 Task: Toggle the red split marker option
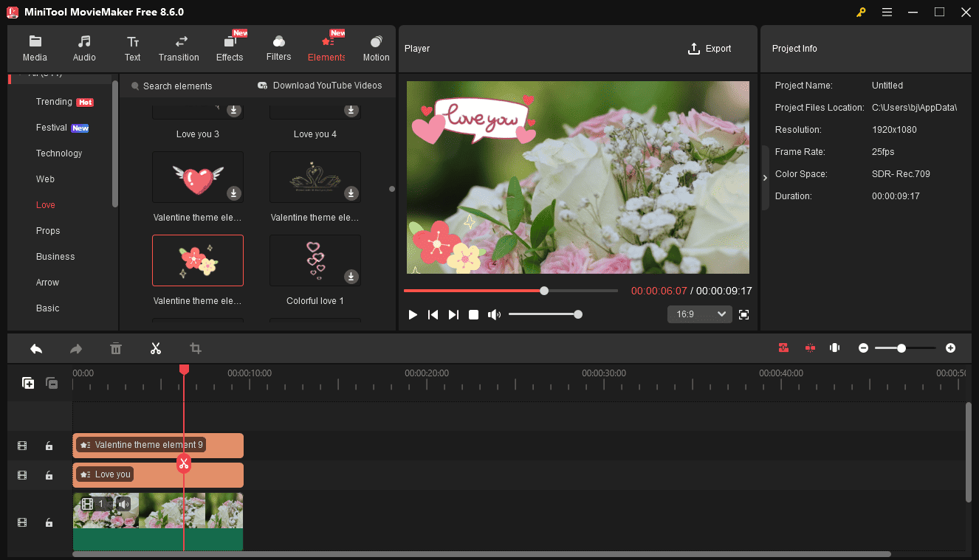[x=810, y=348]
